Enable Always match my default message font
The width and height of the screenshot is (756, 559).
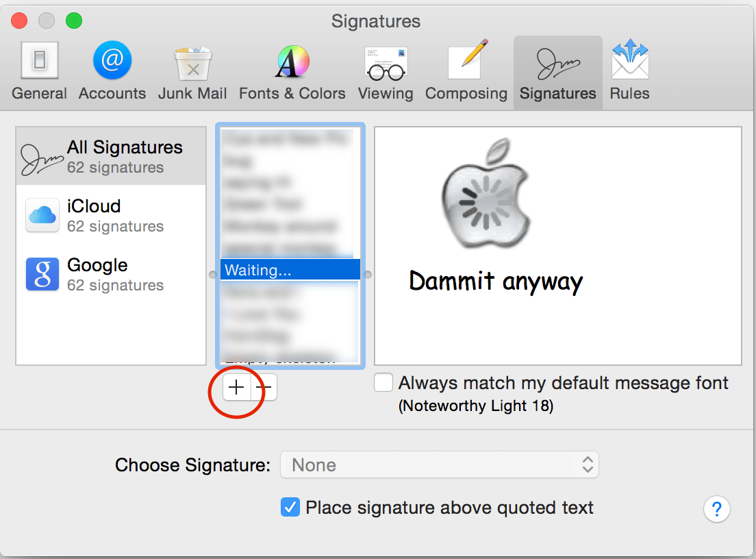383,383
